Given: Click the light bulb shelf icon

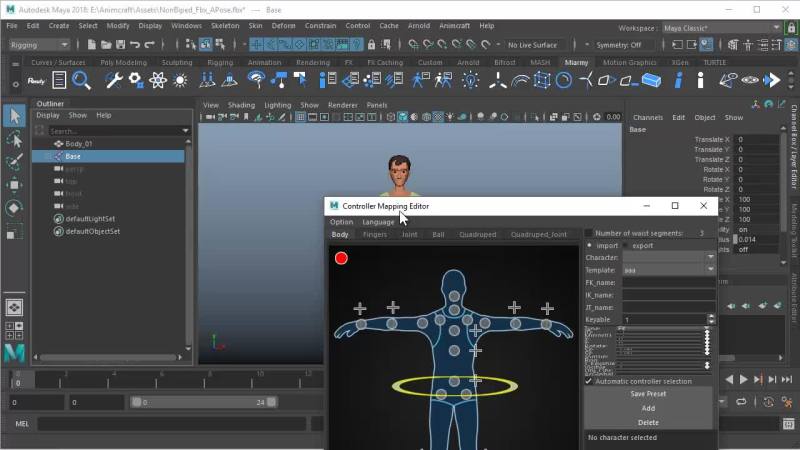Looking at the screenshot, I should point(470,81).
